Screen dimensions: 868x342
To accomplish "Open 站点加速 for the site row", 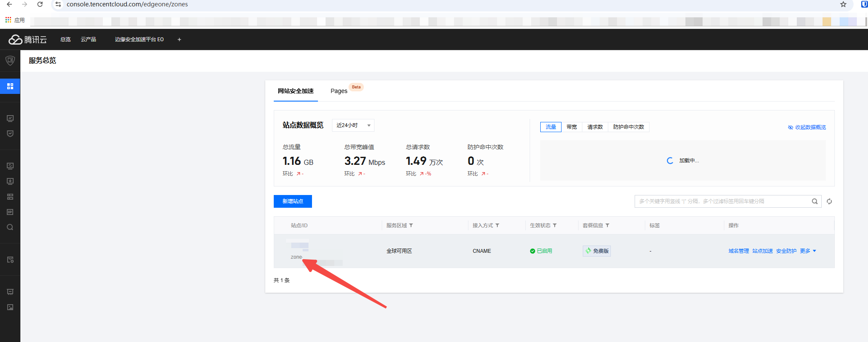I will [763, 251].
